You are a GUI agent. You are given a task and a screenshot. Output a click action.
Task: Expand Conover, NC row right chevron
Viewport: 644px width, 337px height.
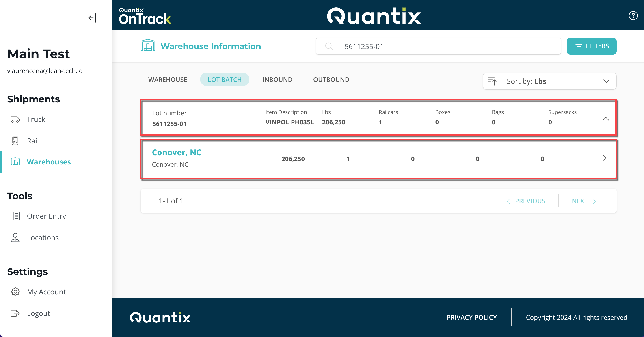coord(604,158)
